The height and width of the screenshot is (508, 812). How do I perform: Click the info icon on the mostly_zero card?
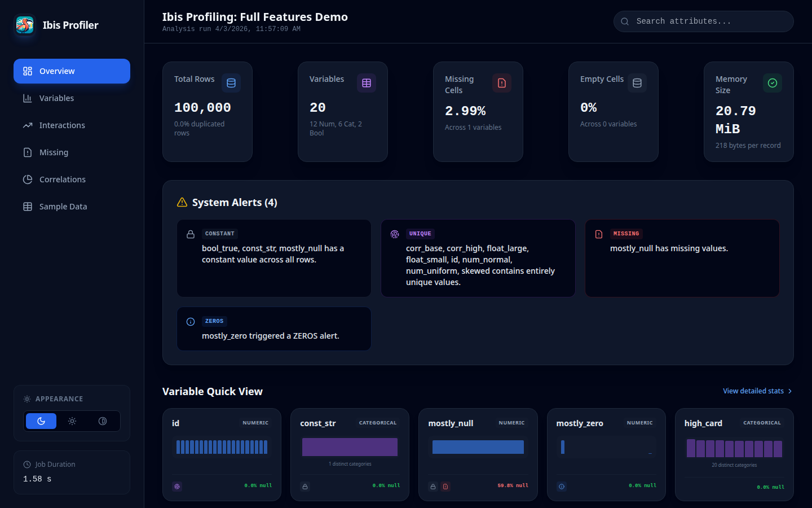tap(561, 486)
